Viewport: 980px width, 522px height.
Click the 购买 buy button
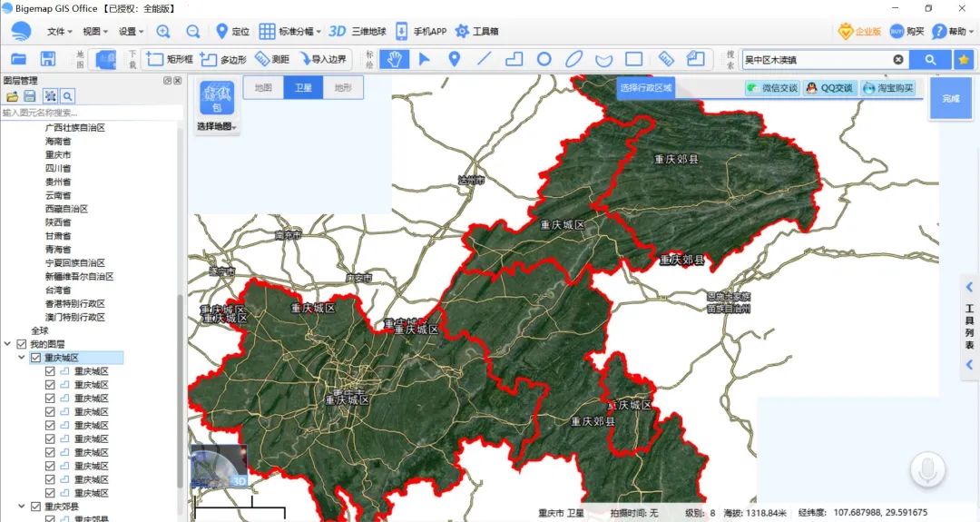pos(906,31)
